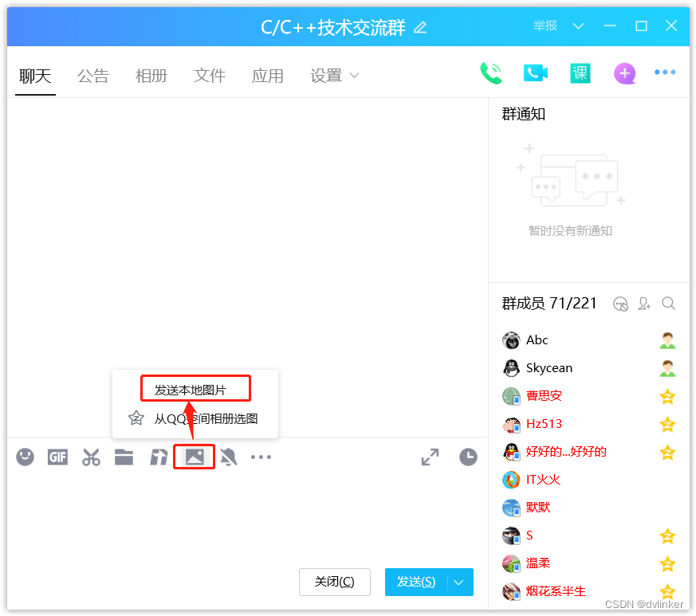696x616 pixels.
Task: Select 从QQ空间相册选图 menu entry
Action: [x=206, y=419]
